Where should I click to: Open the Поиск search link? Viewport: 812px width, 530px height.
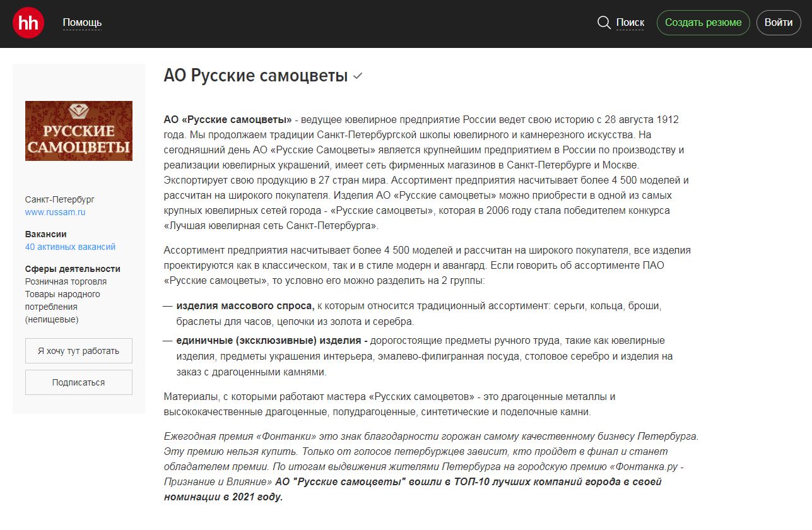point(630,23)
